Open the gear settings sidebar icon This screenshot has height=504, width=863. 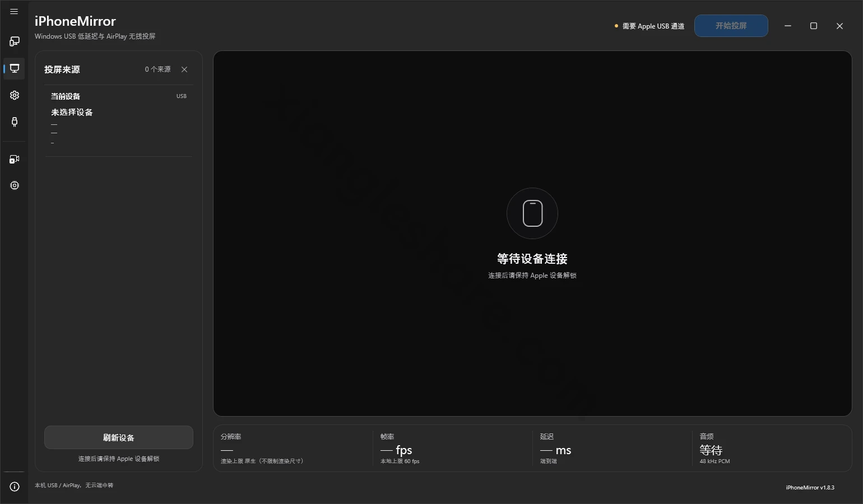click(15, 95)
